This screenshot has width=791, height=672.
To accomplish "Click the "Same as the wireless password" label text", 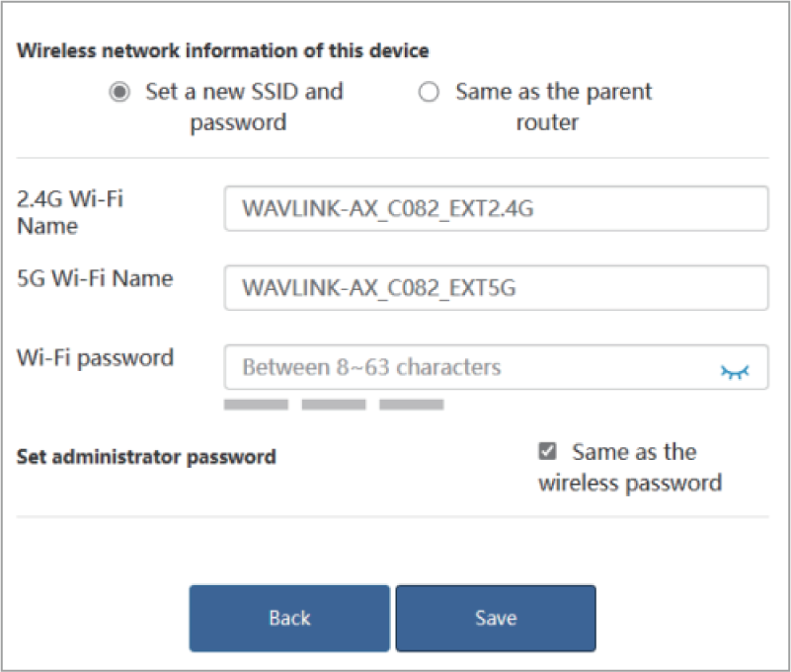I will point(632,468).
